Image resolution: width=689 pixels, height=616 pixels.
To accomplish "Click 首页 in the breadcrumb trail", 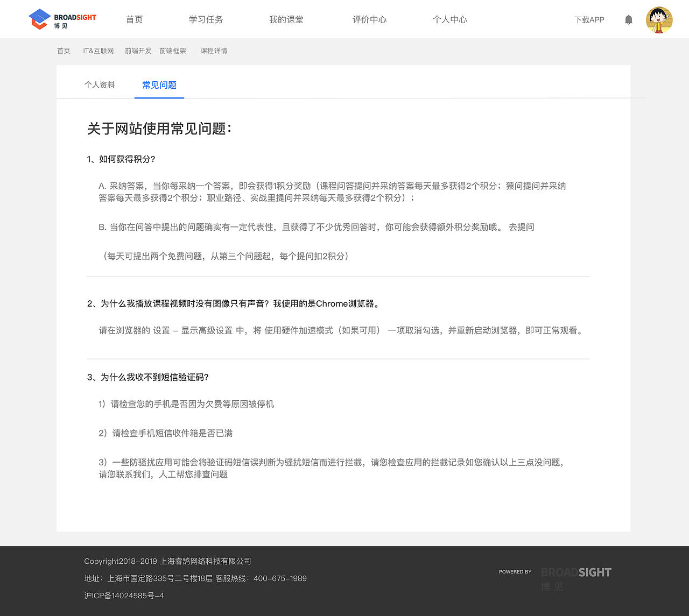I will click(63, 51).
